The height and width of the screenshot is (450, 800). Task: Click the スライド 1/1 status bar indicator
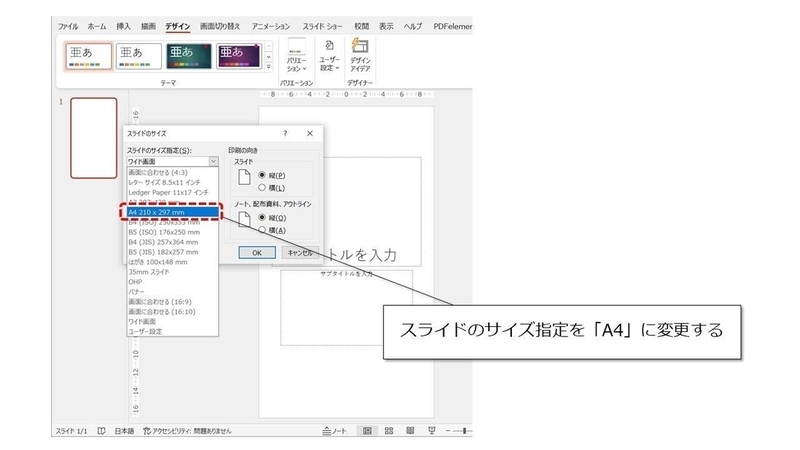(x=71, y=431)
